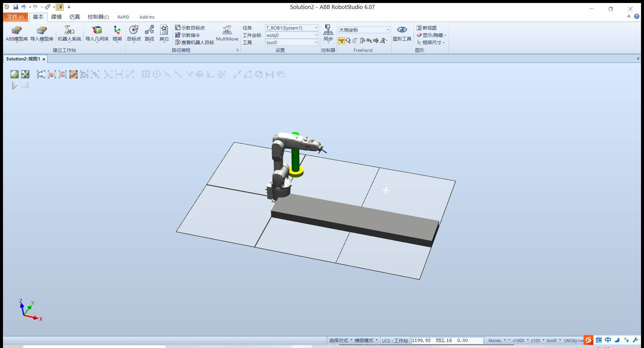Open the MultiMove tool

tap(227, 34)
